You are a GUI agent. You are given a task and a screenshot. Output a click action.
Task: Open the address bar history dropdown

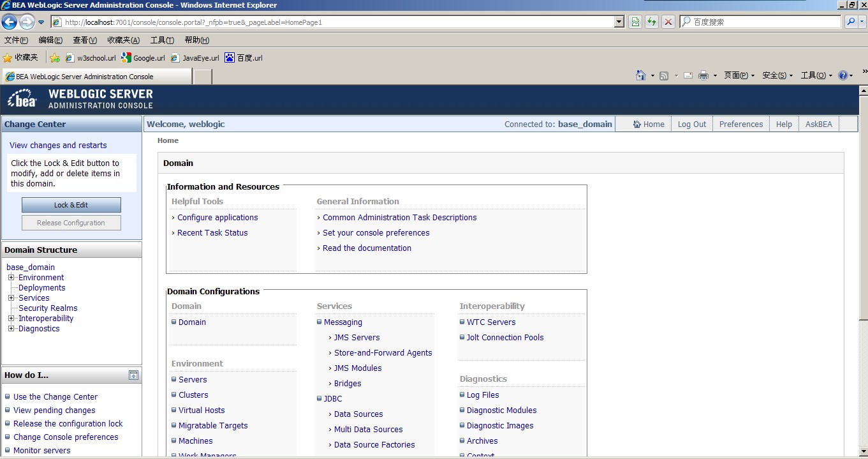click(x=619, y=22)
